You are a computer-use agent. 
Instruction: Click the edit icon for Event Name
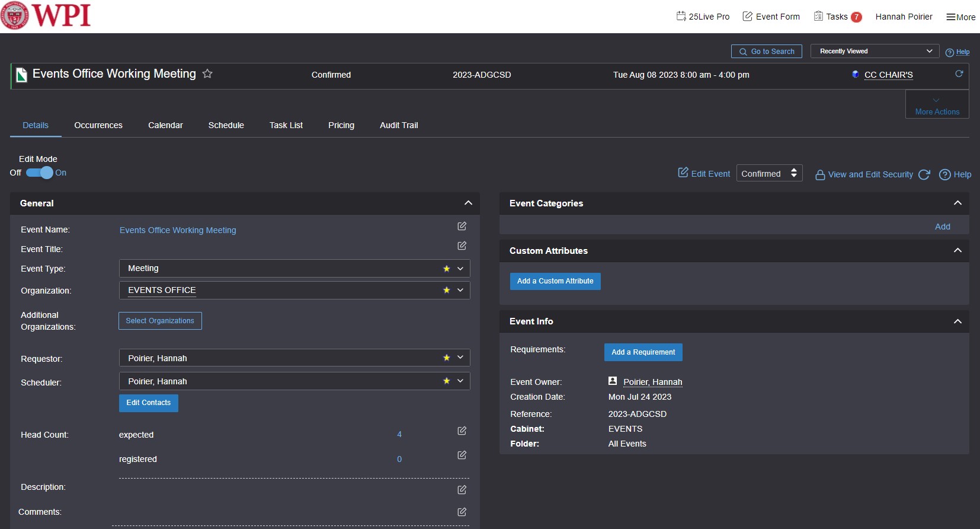(x=462, y=227)
